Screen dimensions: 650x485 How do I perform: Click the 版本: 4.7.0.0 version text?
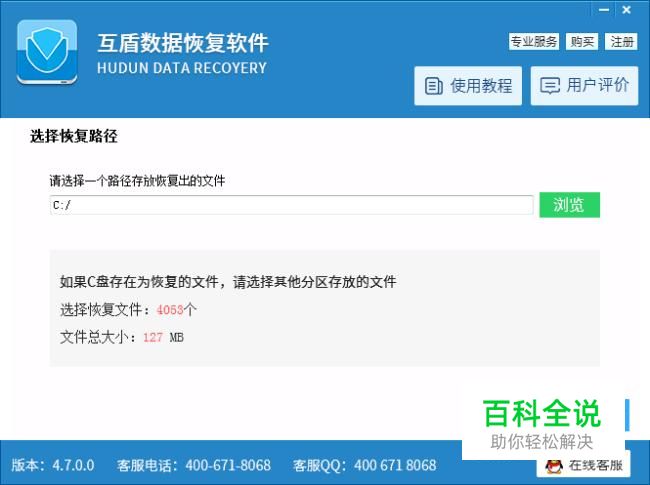coord(53,465)
